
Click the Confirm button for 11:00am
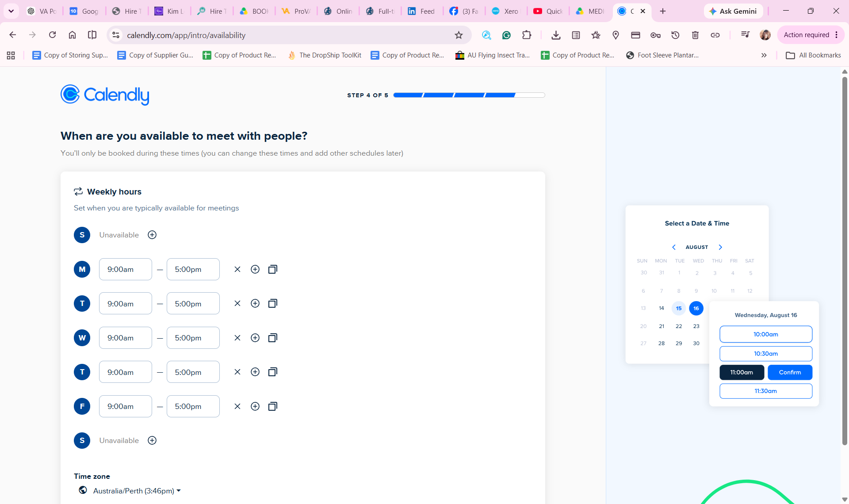790,372
